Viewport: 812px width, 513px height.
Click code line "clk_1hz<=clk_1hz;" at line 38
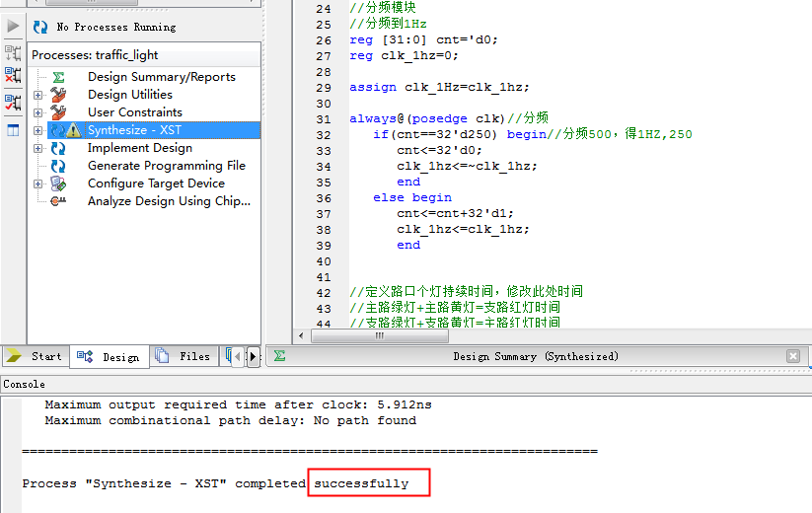(x=463, y=229)
